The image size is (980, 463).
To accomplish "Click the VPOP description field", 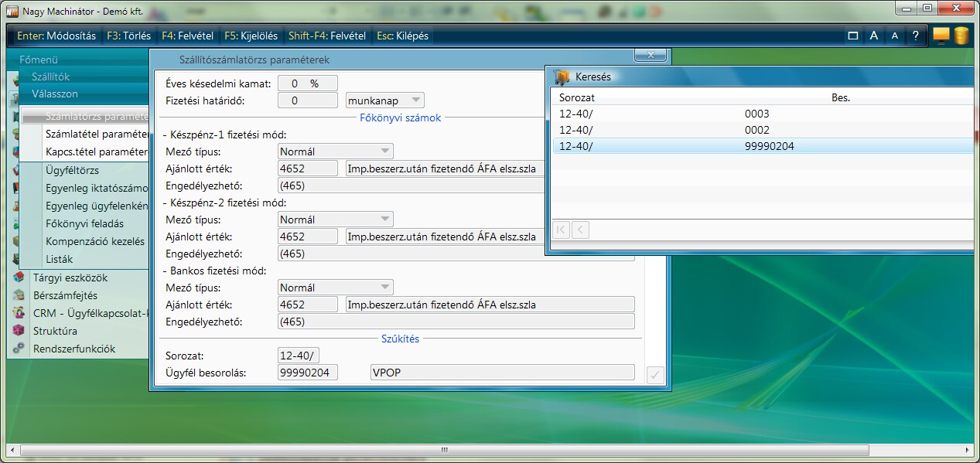I will click(x=502, y=373).
